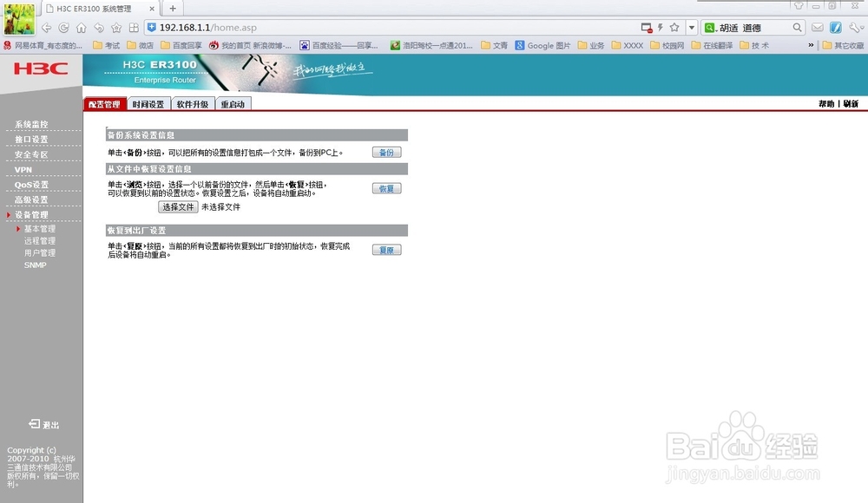
Task: Open the browser home page icon
Action: pyautogui.click(x=82, y=28)
